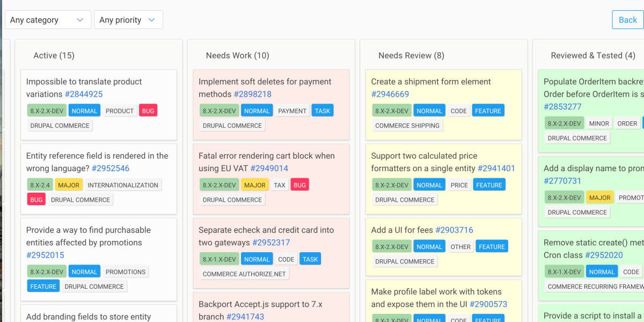644x322 pixels.
Task: Click the FEATURE tag on shipment form card
Action: point(488,110)
